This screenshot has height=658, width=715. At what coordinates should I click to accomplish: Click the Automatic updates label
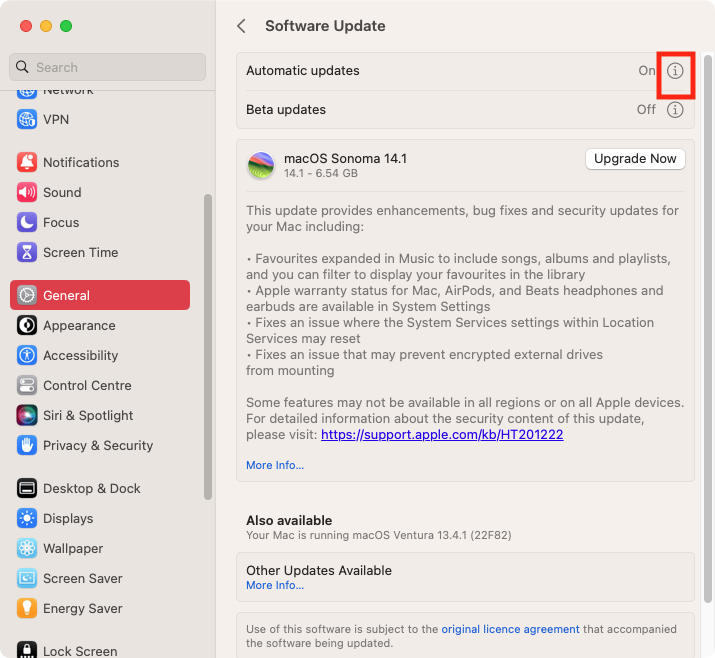[x=303, y=71]
